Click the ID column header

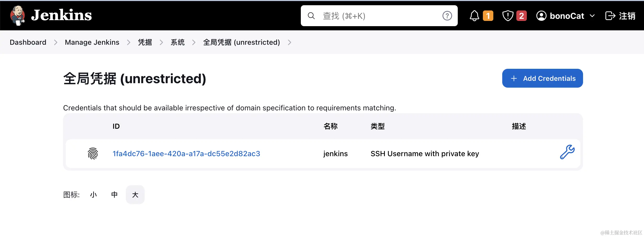pos(116,126)
